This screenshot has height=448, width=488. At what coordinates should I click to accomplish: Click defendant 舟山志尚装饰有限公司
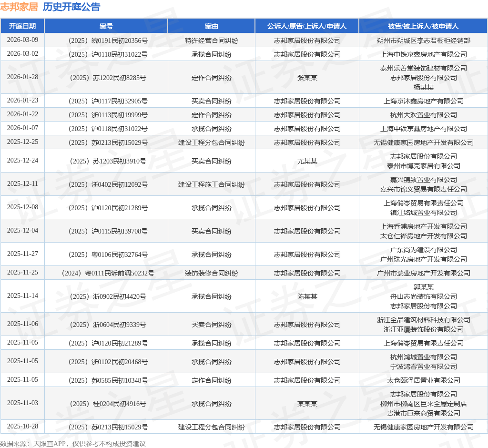(424, 297)
